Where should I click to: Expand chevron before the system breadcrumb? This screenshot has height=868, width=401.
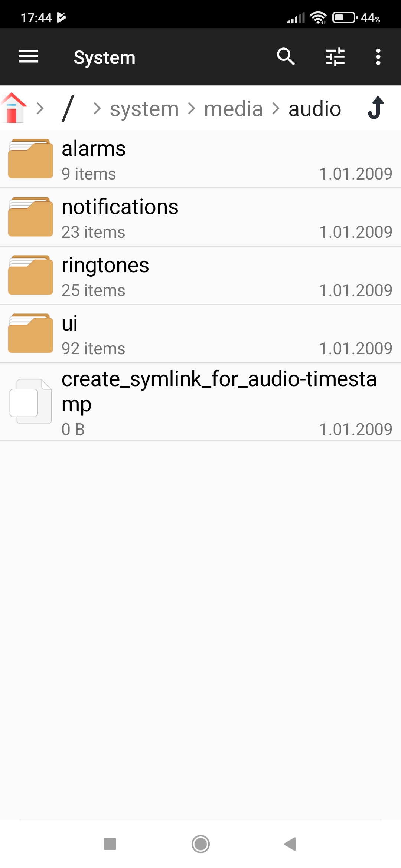(x=97, y=109)
